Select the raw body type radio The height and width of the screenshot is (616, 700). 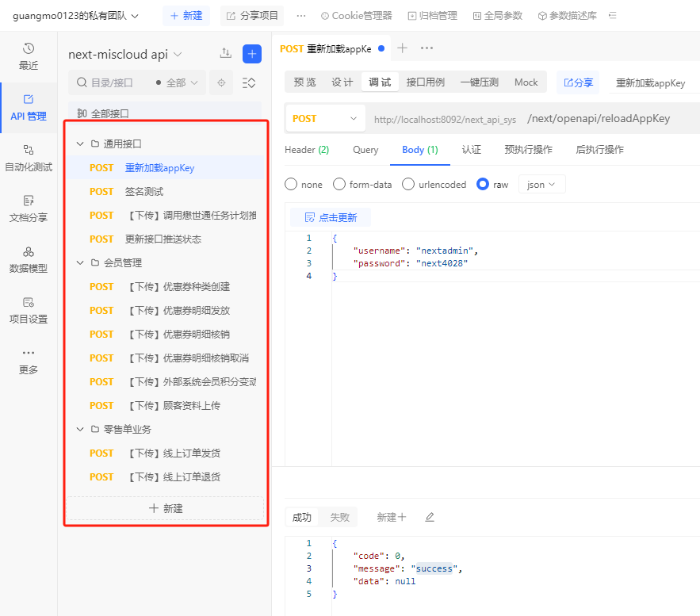[483, 185]
